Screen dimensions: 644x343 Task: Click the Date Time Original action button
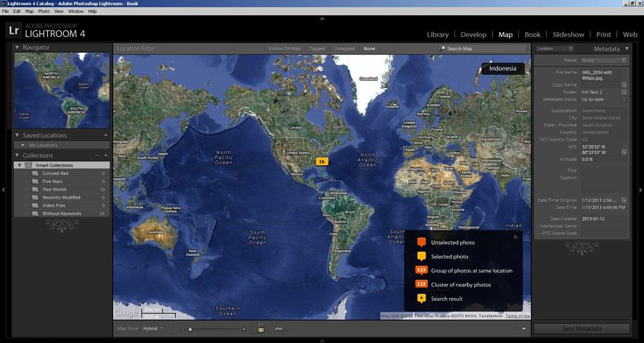click(x=624, y=200)
